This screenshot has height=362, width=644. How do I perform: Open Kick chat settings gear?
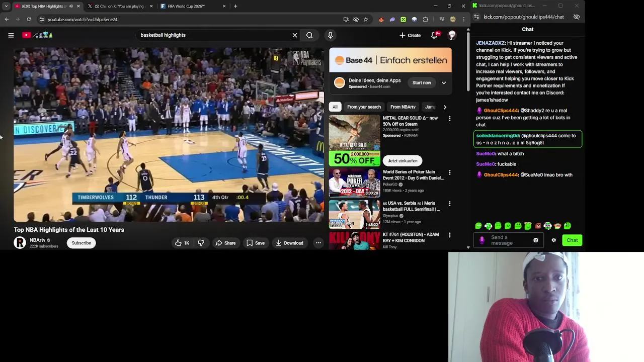click(554, 240)
